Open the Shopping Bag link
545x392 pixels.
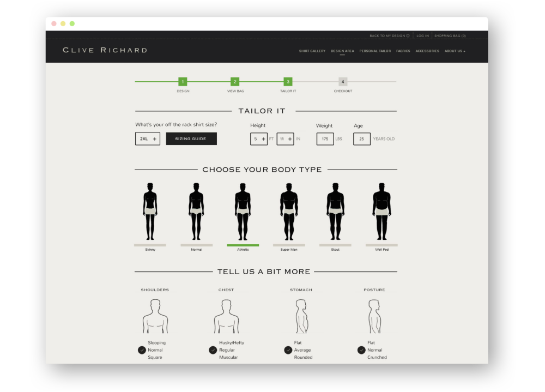coord(450,36)
